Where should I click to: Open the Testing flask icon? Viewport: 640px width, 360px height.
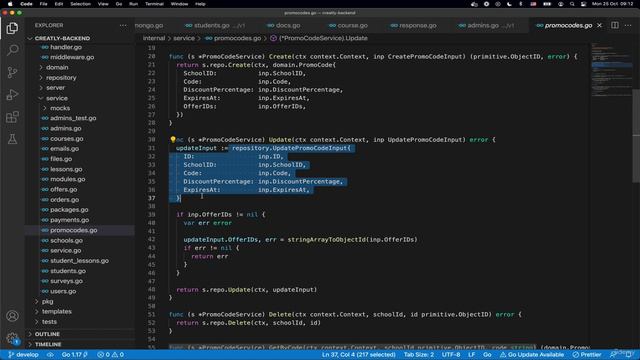[x=12, y=139]
